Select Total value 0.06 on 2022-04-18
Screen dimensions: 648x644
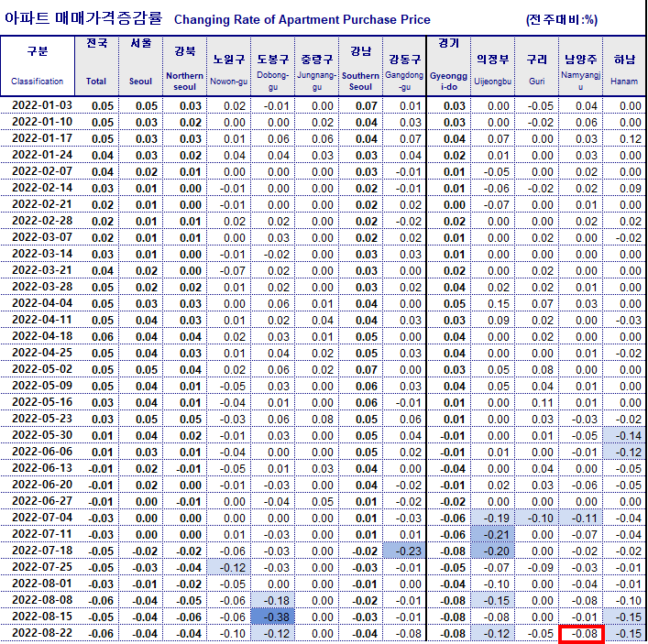point(97,337)
